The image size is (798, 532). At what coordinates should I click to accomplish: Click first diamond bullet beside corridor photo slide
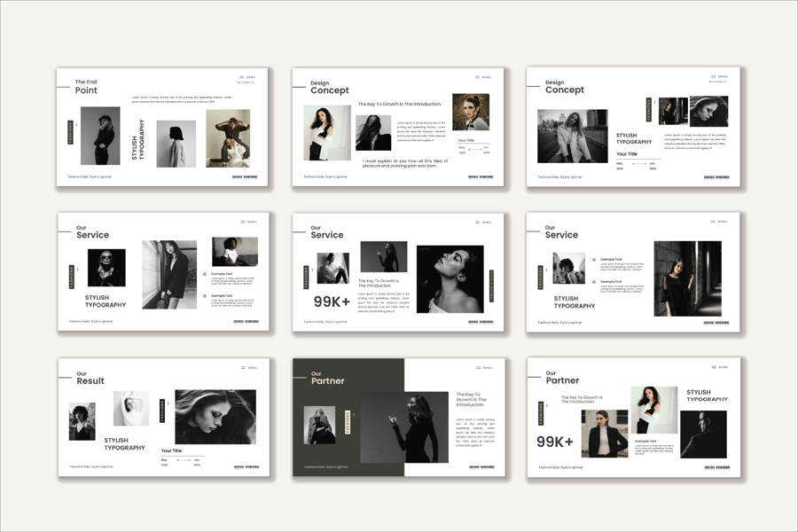594,259
